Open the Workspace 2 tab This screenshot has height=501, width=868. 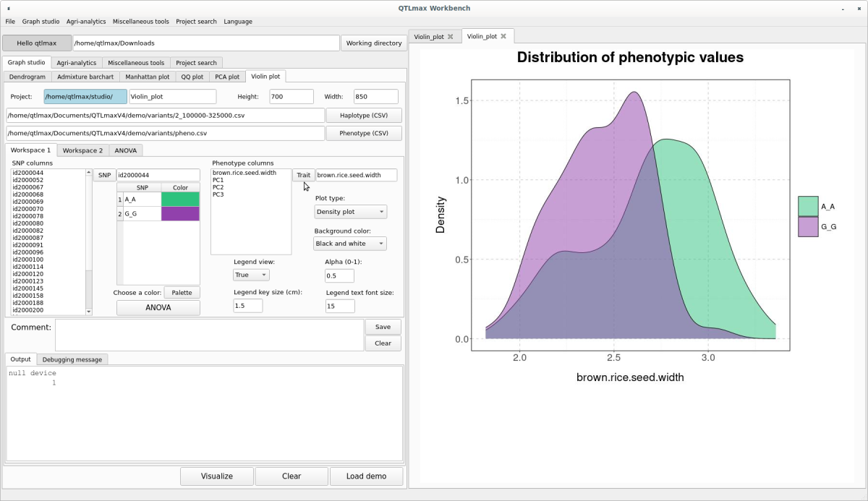(82, 150)
